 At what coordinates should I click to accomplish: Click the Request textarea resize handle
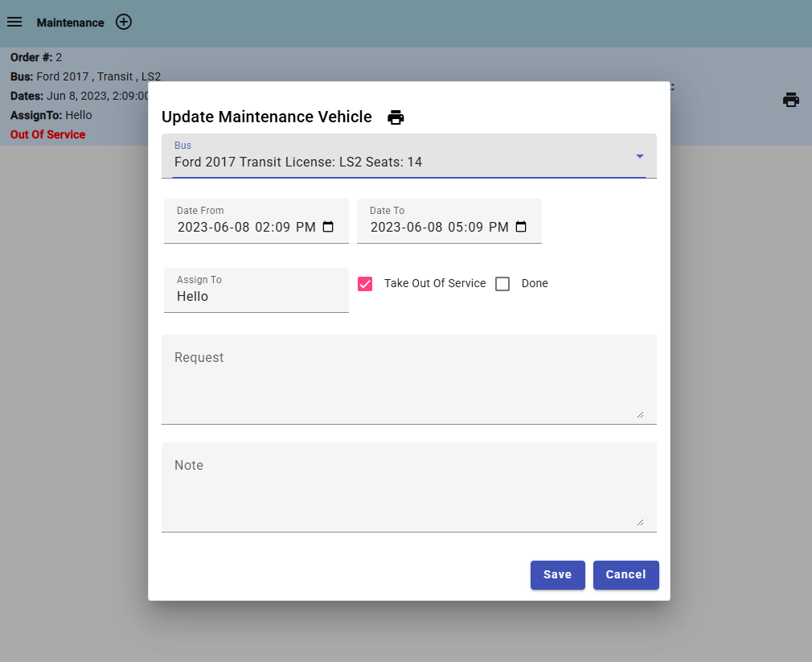click(640, 414)
